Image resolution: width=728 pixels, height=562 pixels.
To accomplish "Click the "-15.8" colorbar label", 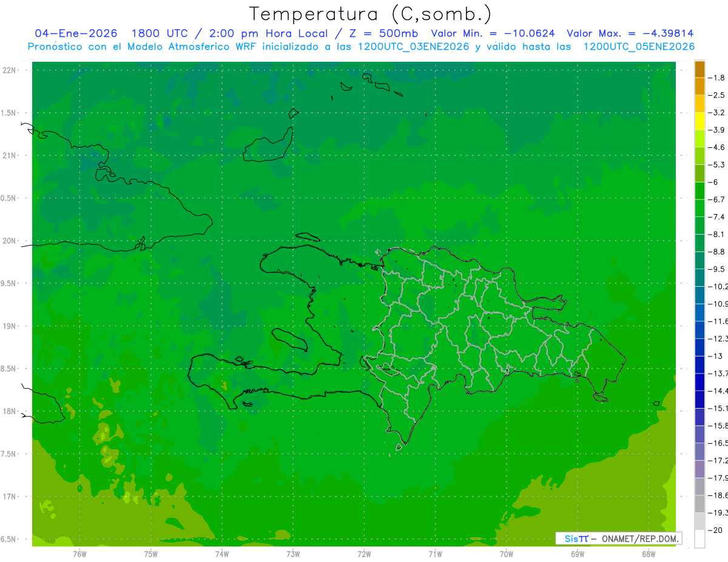I will coord(719,425).
